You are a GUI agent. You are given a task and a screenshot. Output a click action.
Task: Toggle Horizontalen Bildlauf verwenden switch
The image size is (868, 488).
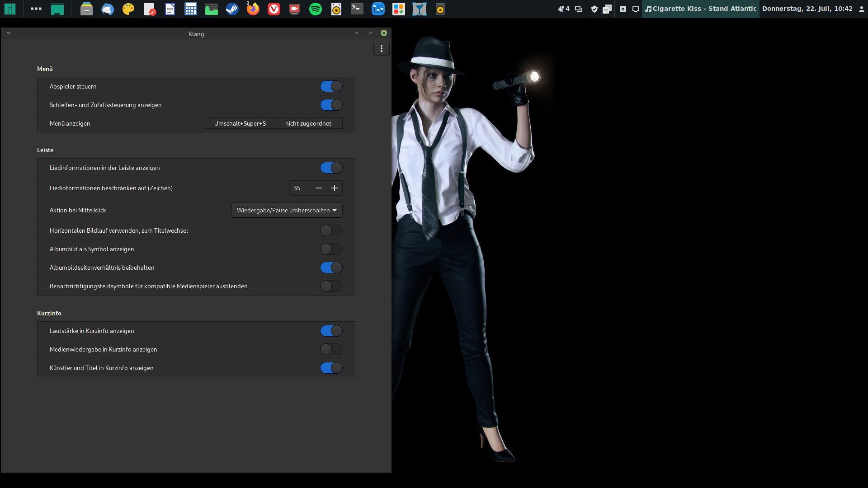coord(331,230)
